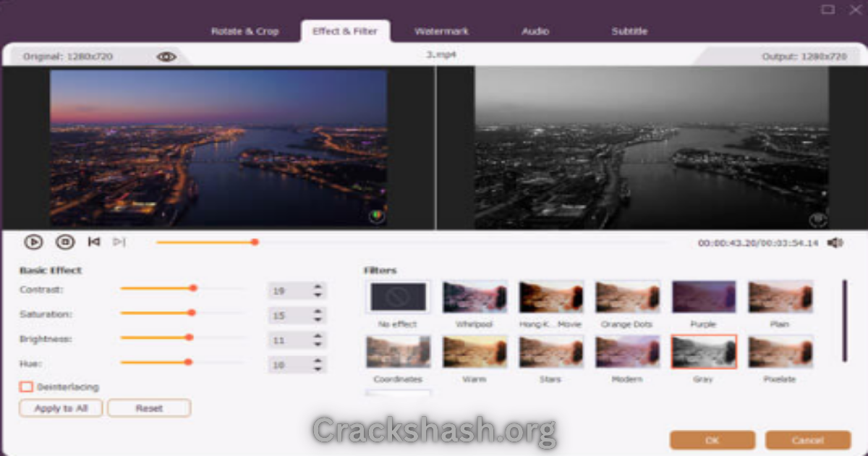Jump to the previous frame

click(93, 242)
